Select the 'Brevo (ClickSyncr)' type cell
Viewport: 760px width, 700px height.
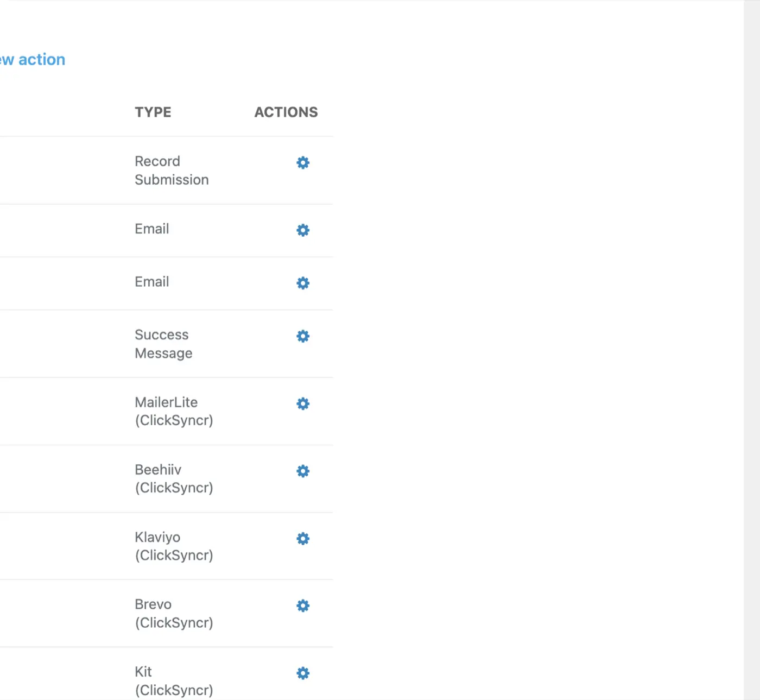pos(174,613)
